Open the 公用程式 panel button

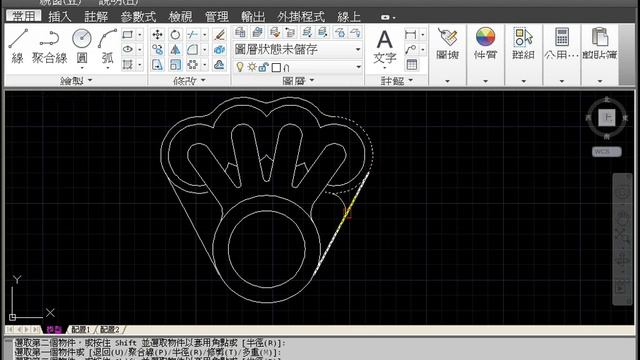click(x=562, y=44)
